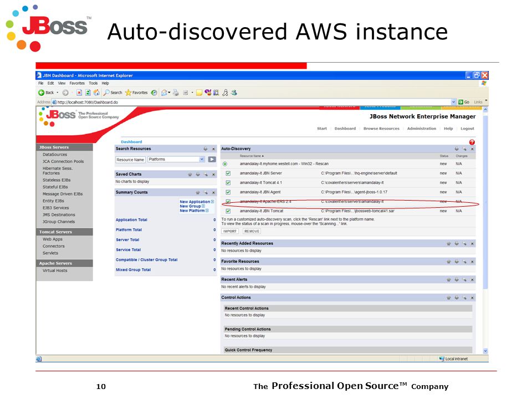This screenshot has width=532, height=399.
Task: Open the Help menu in the menu bar
Action: click(105, 83)
